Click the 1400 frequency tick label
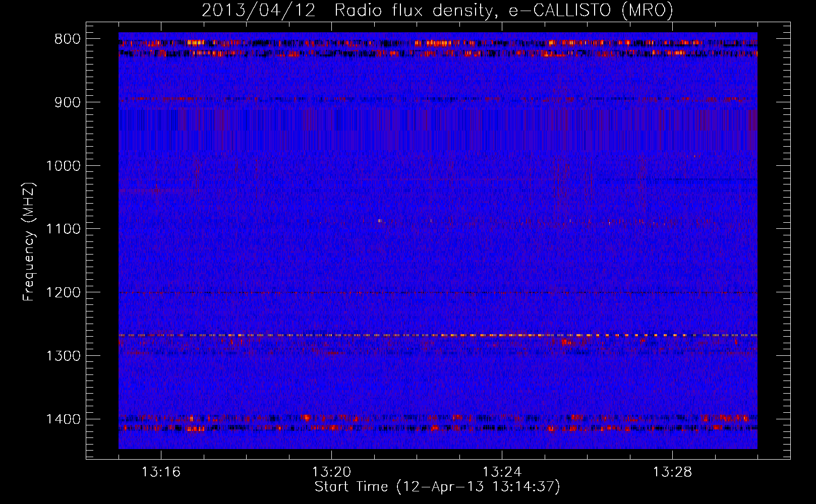 coord(63,419)
